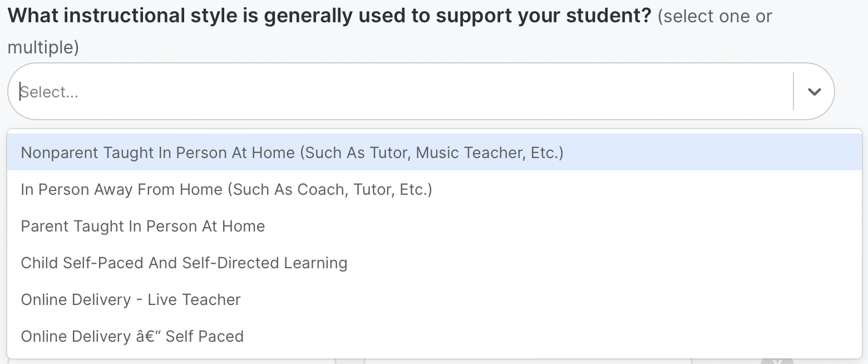The width and height of the screenshot is (868, 364).
Task: Select 'Parent Taught In Person At Home'
Action: tap(142, 226)
